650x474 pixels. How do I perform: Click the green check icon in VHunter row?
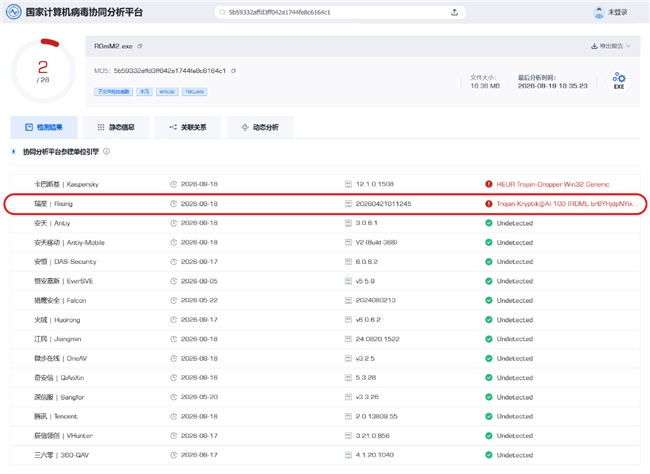[x=489, y=435]
